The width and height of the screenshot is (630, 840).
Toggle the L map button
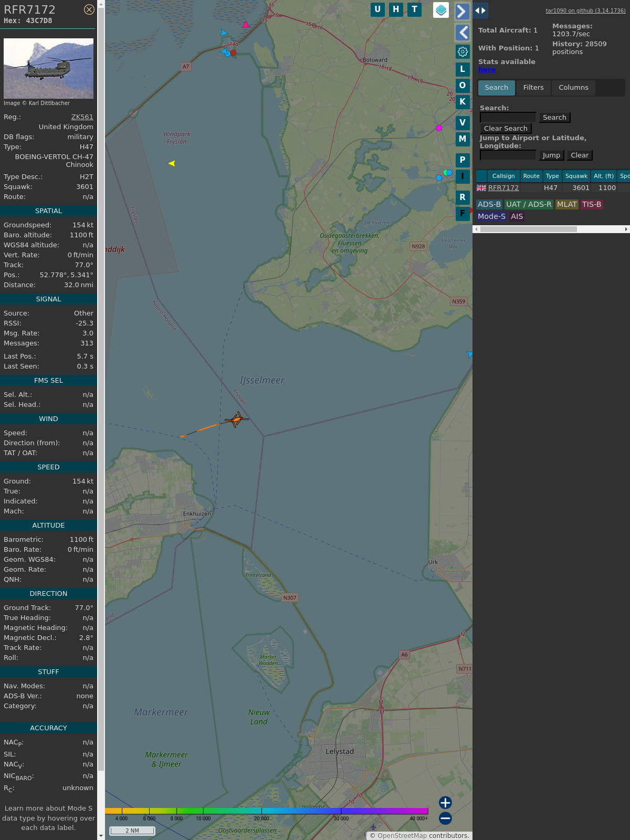pyautogui.click(x=463, y=69)
